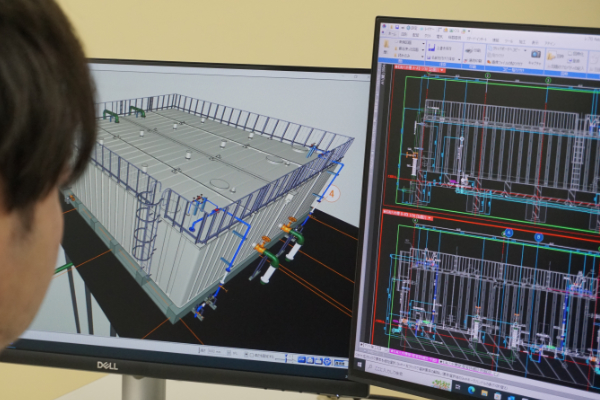Click the 上書き保存 floppy disk icon

coord(432,47)
